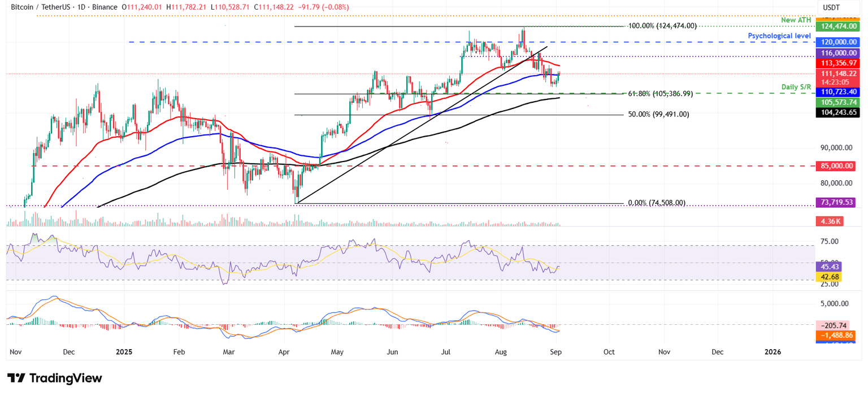
Task: Click the Daily S/R text label
Action: click(797, 87)
